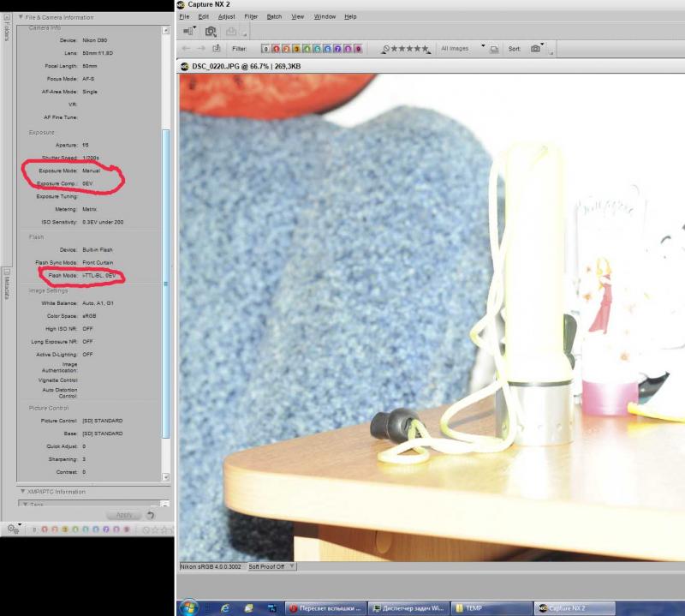
Task: Click the Apply button
Action: click(x=123, y=515)
